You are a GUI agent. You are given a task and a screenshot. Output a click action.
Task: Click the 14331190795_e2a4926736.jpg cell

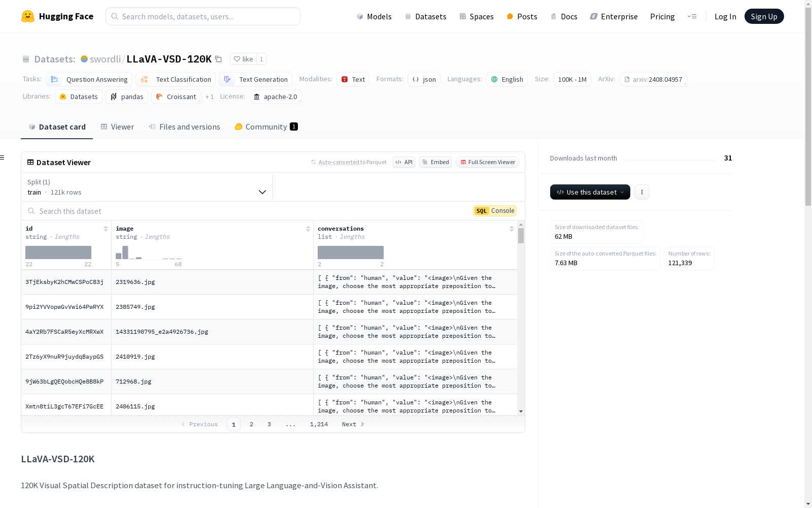click(212, 332)
